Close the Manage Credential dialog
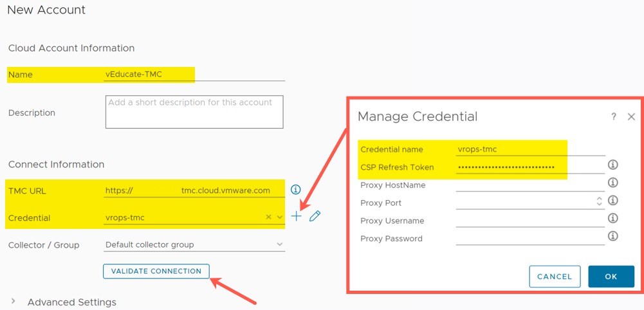Viewport: 644px width, 310px height. point(632,116)
